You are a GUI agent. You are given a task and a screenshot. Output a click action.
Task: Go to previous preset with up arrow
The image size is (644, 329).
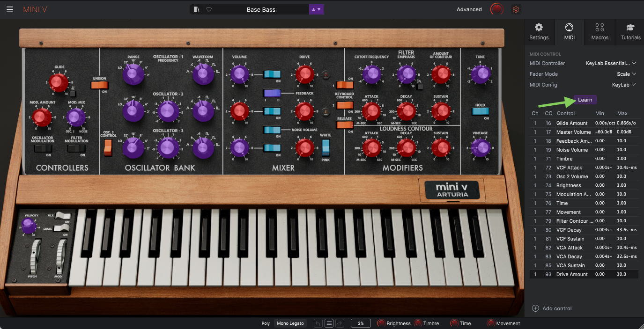point(313,9)
